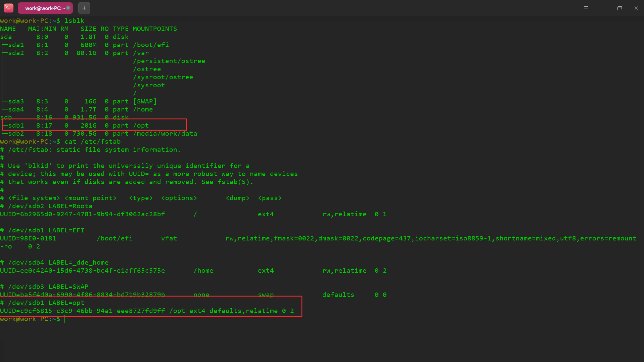Screen dimensions: 644x362
Task: Restore down the terminal window
Action: click(619, 8)
